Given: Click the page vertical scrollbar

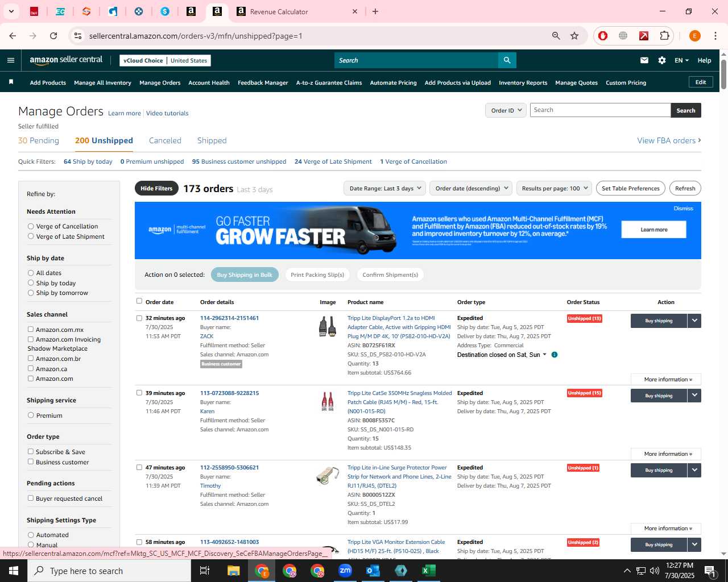Looking at the screenshot, I should coord(723,74).
